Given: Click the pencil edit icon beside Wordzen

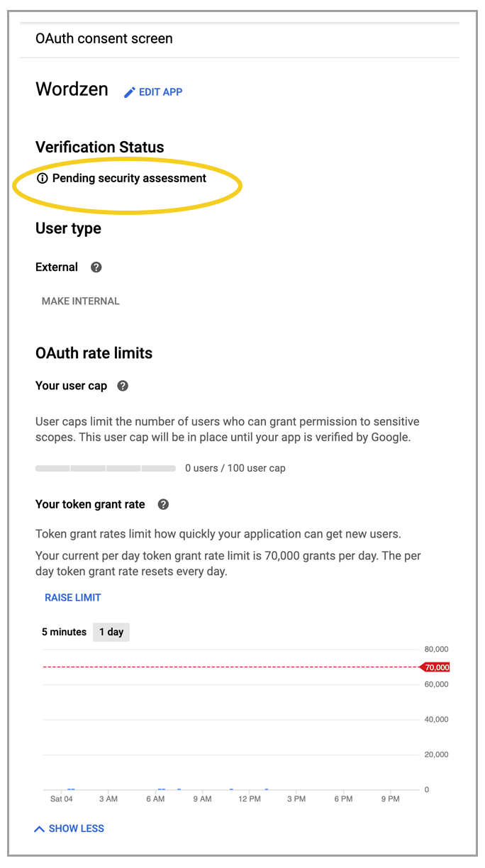Looking at the screenshot, I should (129, 92).
